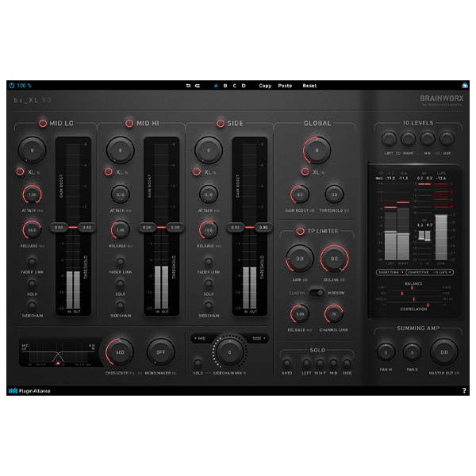The width and height of the screenshot is (476, 476).
Task: Click the Copy button
Action: (x=265, y=86)
